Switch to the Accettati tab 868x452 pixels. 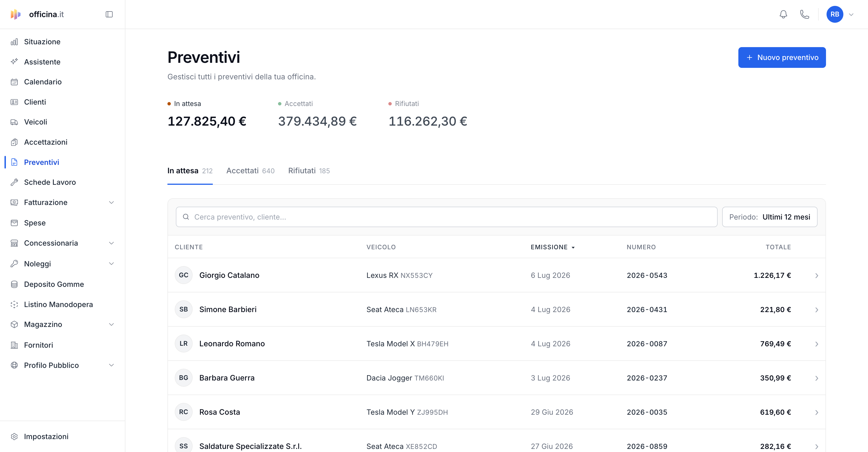click(x=250, y=171)
